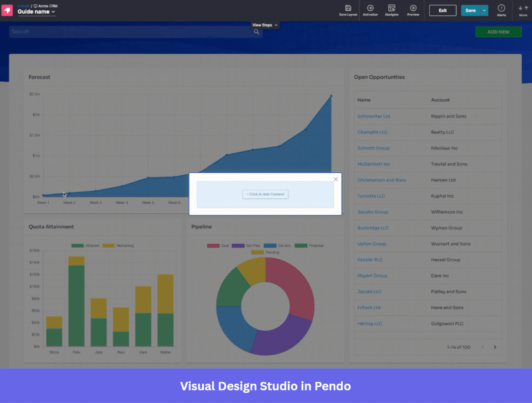Screen dimensions: 532x403
Task: Open the Schowalter Ltd opportunity link
Action: click(374, 116)
